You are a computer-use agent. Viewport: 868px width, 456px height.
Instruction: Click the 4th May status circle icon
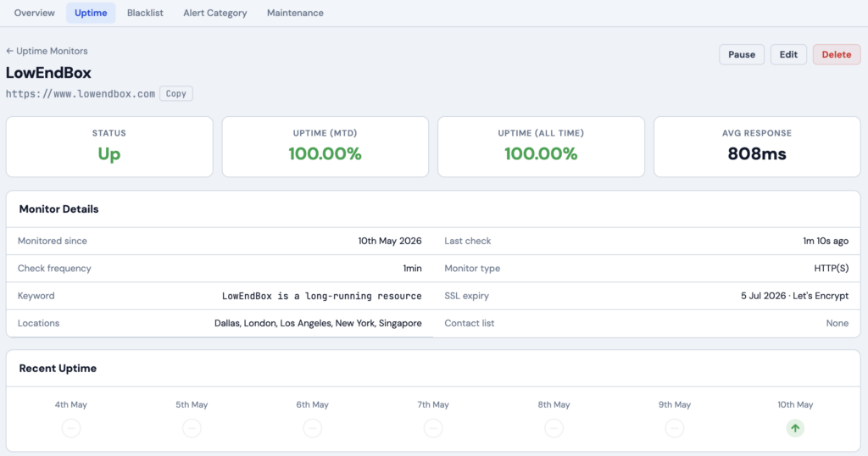[71, 428]
